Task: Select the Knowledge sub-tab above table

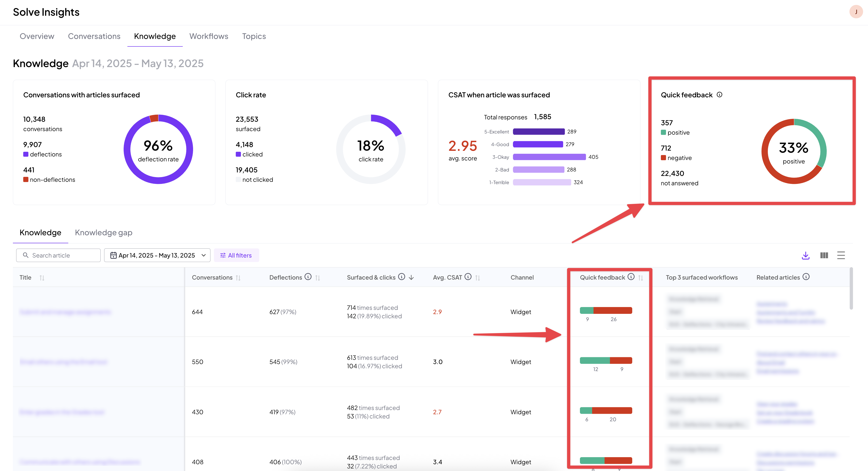Action: (40, 232)
